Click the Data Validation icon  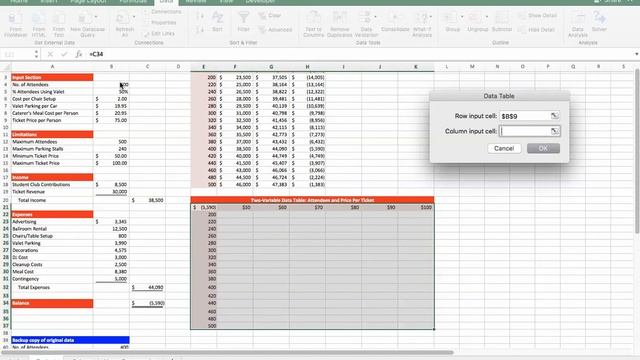pyautogui.click(x=365, y=24)
